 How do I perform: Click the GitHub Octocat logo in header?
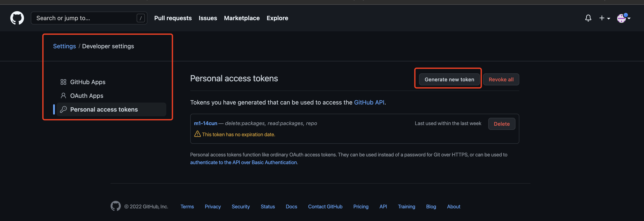(x=17, y=18)
